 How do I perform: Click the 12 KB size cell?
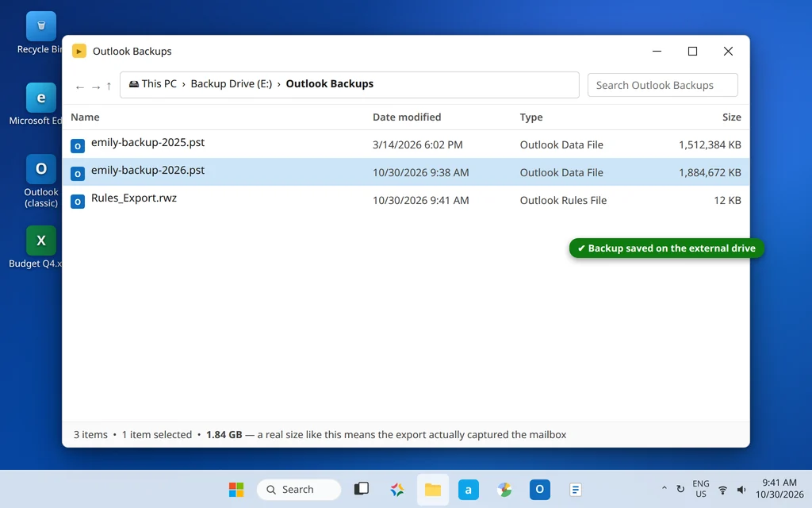point(727,201)
